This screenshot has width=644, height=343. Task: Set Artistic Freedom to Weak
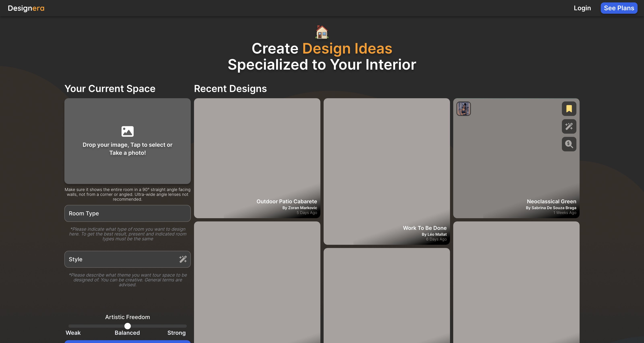[73, 333]
